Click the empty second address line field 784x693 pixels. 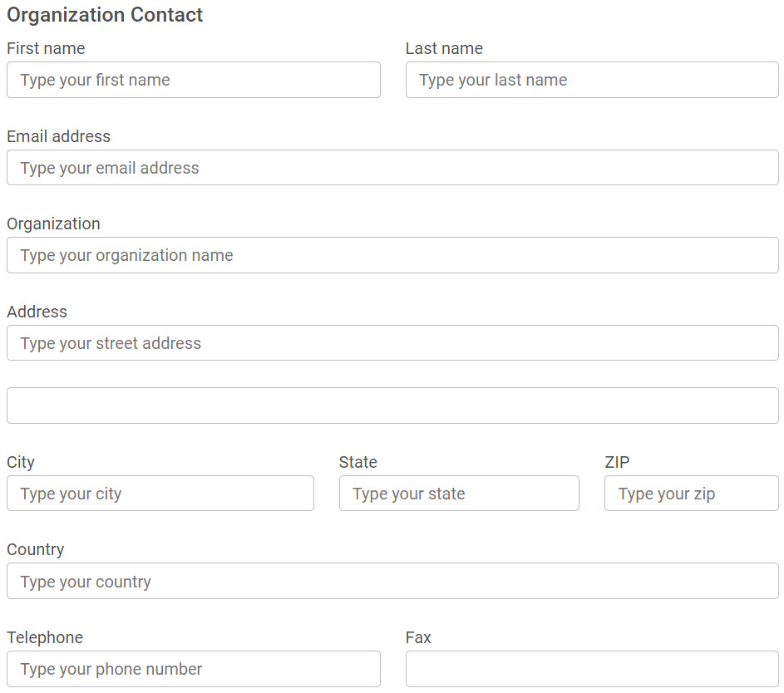(x=392, y=405)
